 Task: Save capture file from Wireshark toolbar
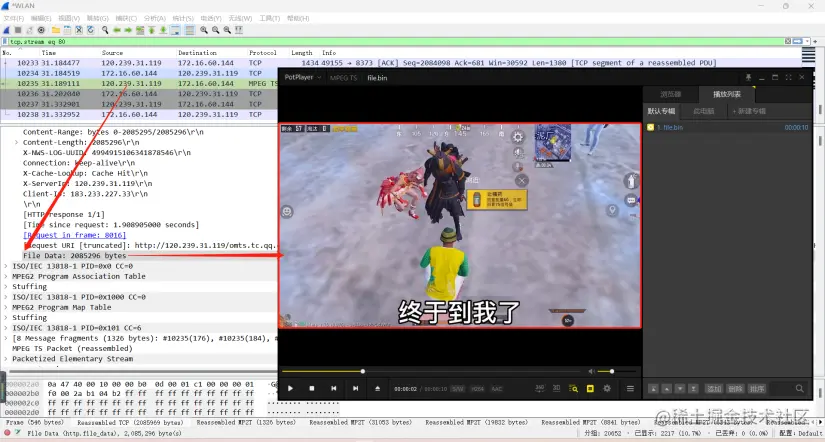pyautogui.click(x=67, y=30)
